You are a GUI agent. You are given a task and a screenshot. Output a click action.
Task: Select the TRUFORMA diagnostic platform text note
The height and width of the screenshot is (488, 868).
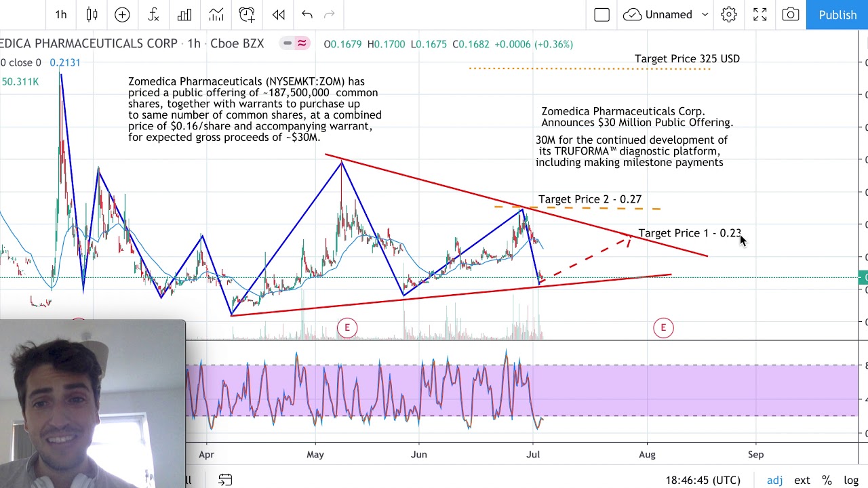tap(631, 151)
